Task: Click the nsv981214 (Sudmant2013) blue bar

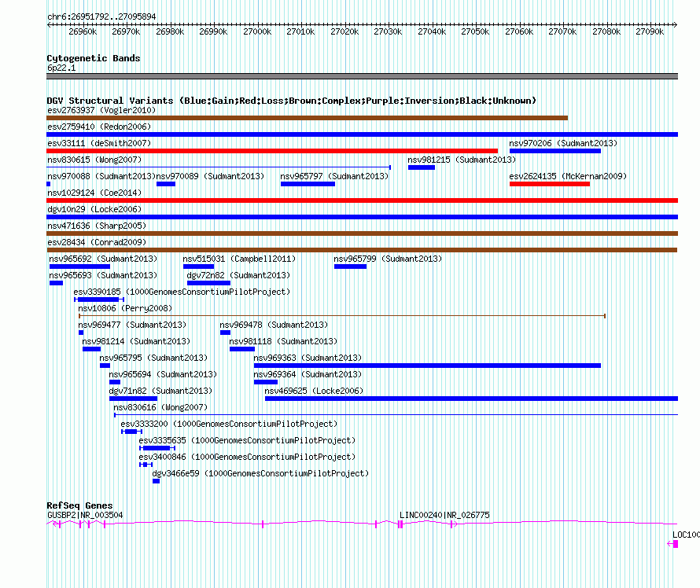Action: coord(91,349)
